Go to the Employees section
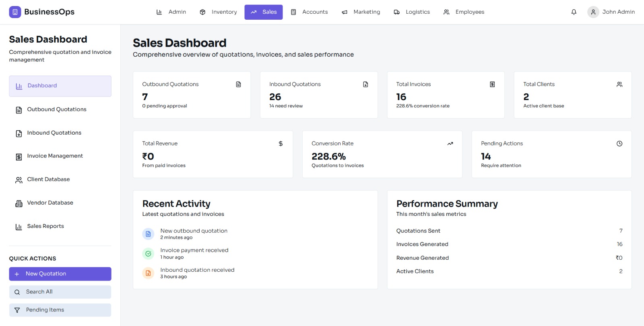This screenshot has width=644, height=326. click(464, 12)
